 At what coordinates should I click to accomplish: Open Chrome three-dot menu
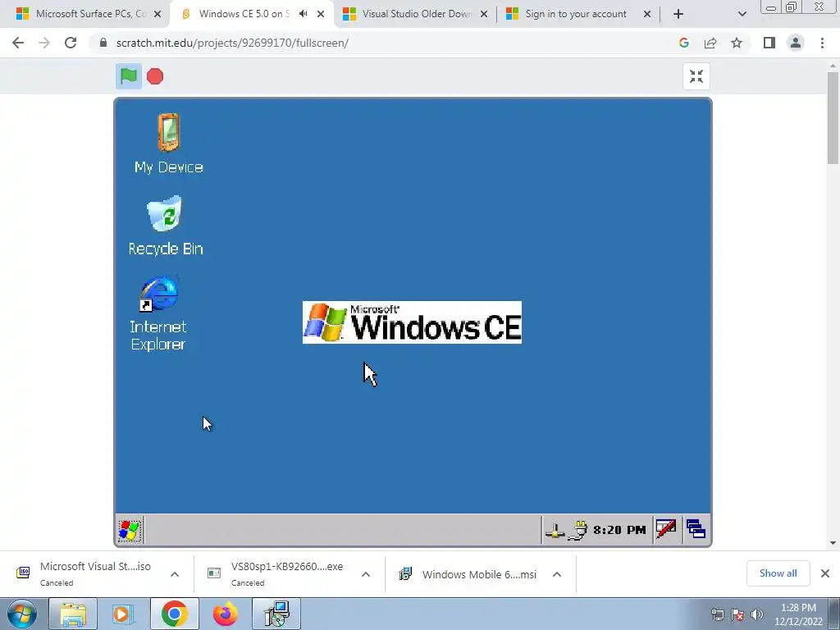pos(822,43)
